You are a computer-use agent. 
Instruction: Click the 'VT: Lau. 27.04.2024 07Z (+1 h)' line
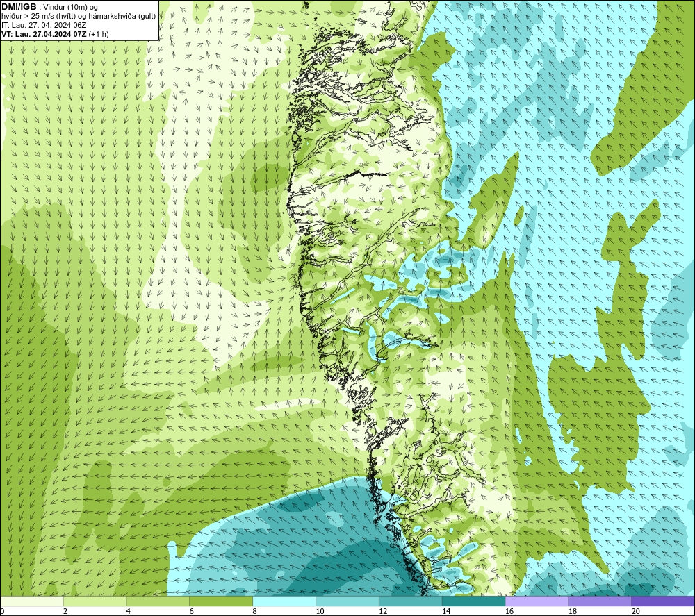(55, 34)
